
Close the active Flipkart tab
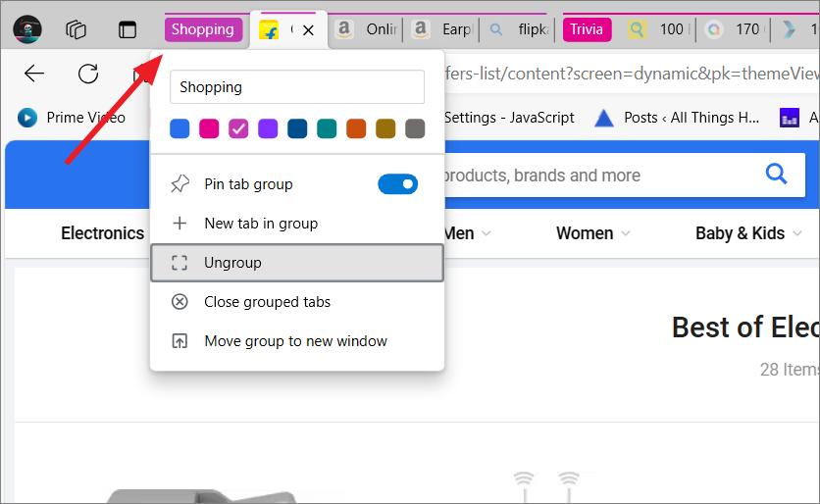point(309,30)
